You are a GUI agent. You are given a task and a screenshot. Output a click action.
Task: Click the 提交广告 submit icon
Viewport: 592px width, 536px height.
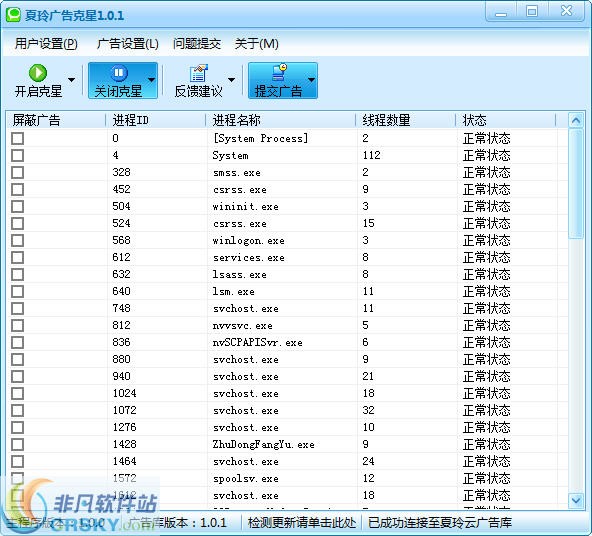(279, 72)
